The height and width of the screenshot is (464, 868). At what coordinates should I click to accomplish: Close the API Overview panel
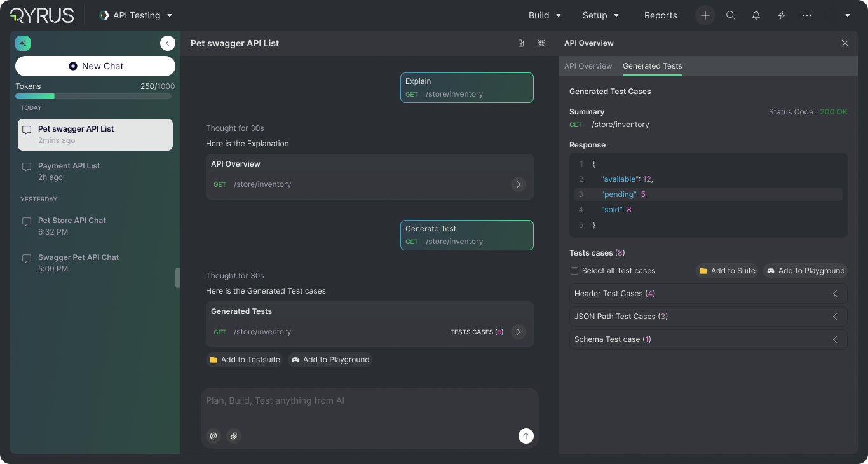pyautogui.click(x=845, y=43)
